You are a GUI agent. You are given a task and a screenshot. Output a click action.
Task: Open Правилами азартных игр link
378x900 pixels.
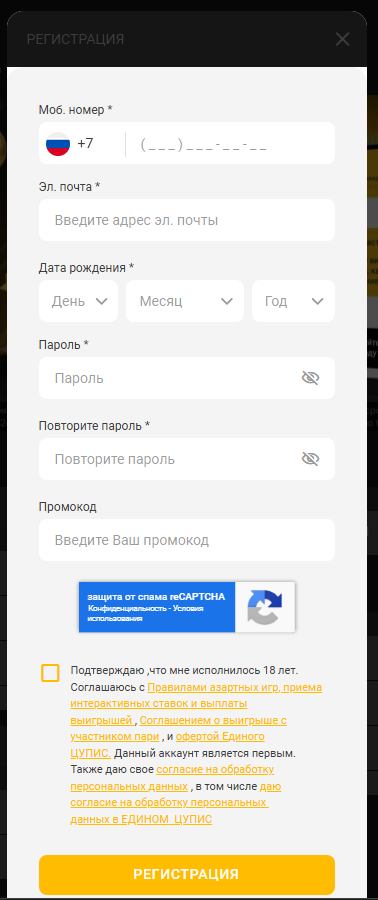point(196,703)
